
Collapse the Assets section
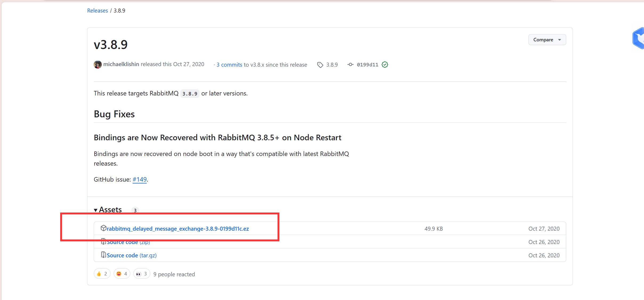click(108, 210)
